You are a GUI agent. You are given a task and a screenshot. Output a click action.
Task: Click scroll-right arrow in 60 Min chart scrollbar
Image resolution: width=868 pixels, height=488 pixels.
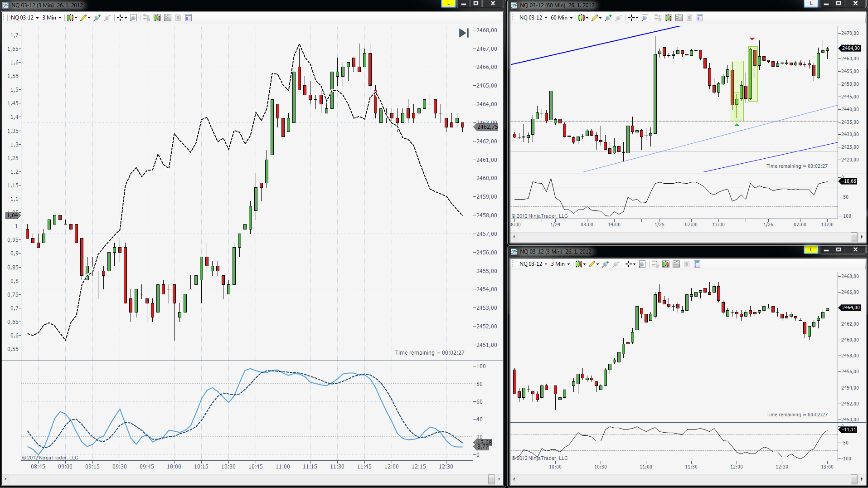click(862, 237)
